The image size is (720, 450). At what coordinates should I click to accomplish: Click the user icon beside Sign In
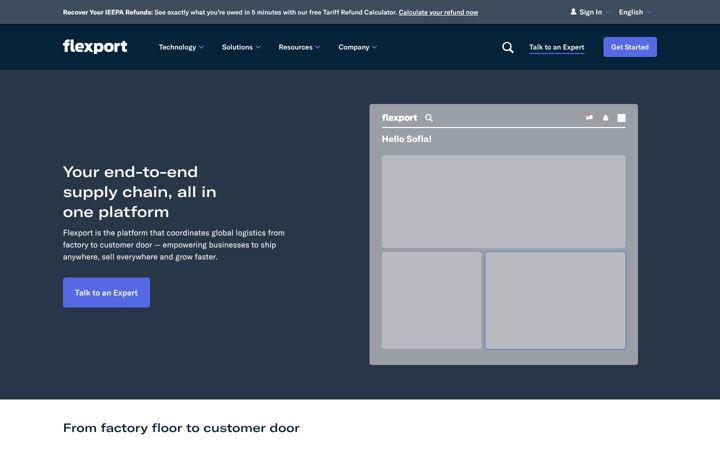point(573,12)
